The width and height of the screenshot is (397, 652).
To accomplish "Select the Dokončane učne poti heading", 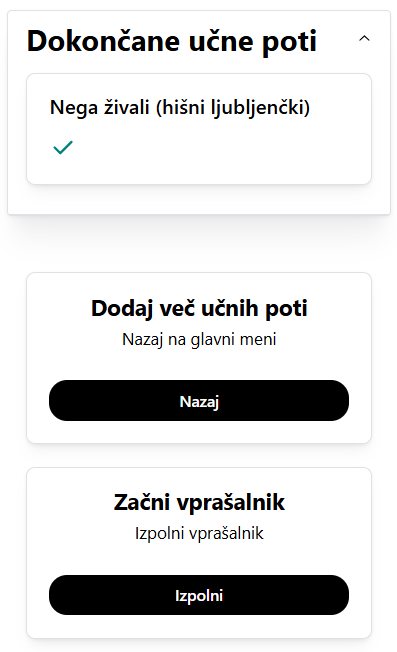I will click(172, 42).
